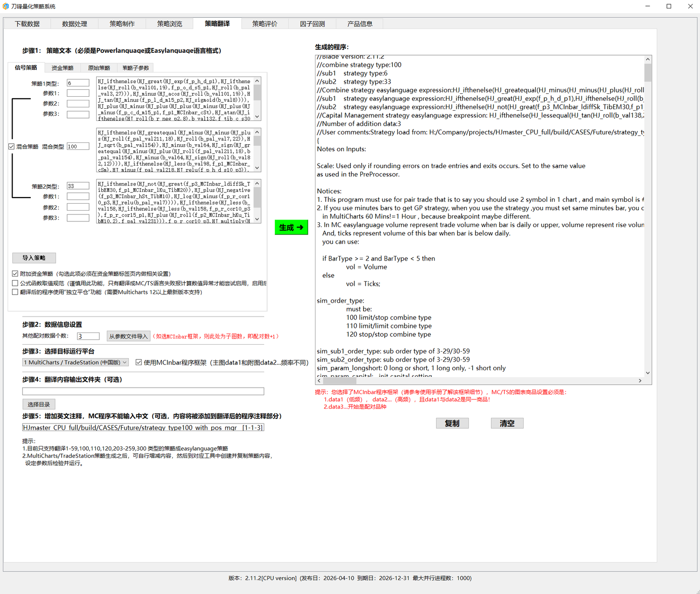Toggle 使用MCInbar程序框架 checkbox
Viewport: 700px width, 594px height.
[139, 362]
